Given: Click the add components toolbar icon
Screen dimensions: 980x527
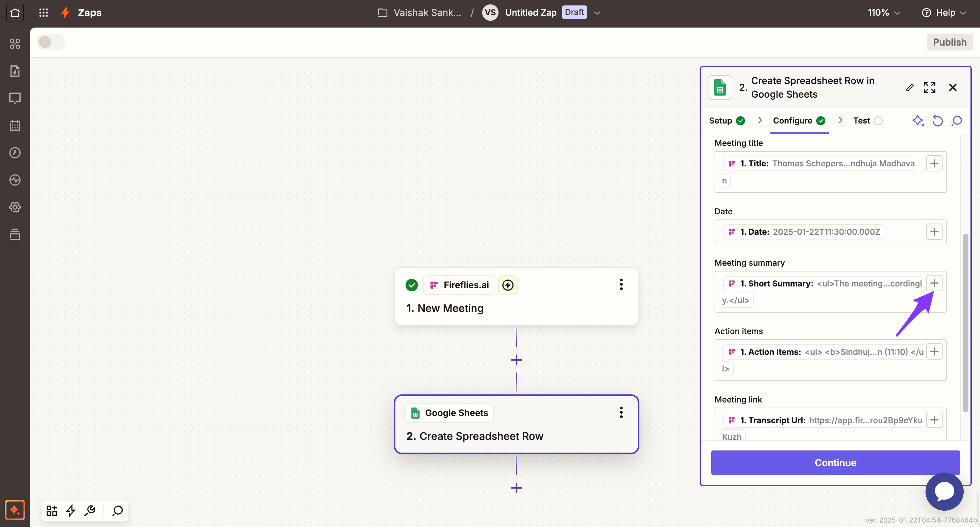Looking at the screenshot, I should coord(52,510).
